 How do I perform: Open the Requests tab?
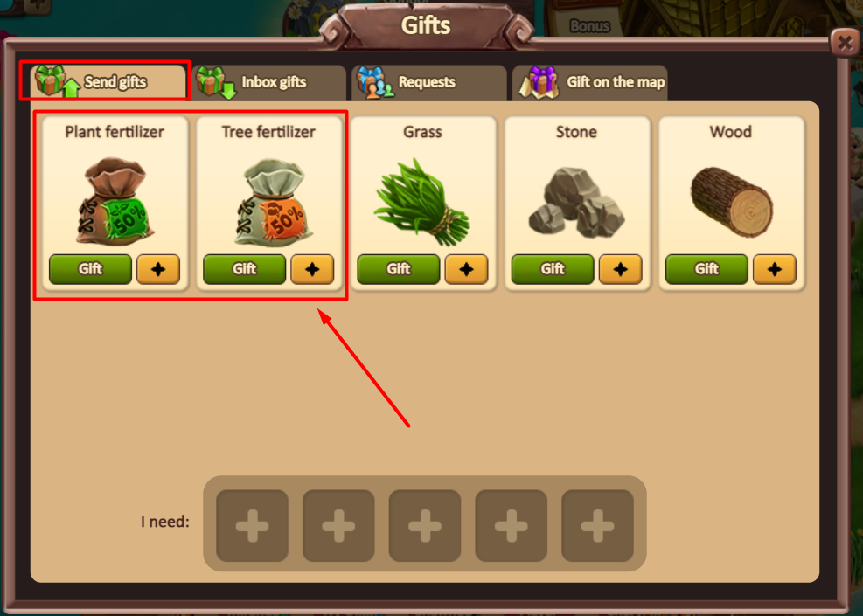pos(429,82)
